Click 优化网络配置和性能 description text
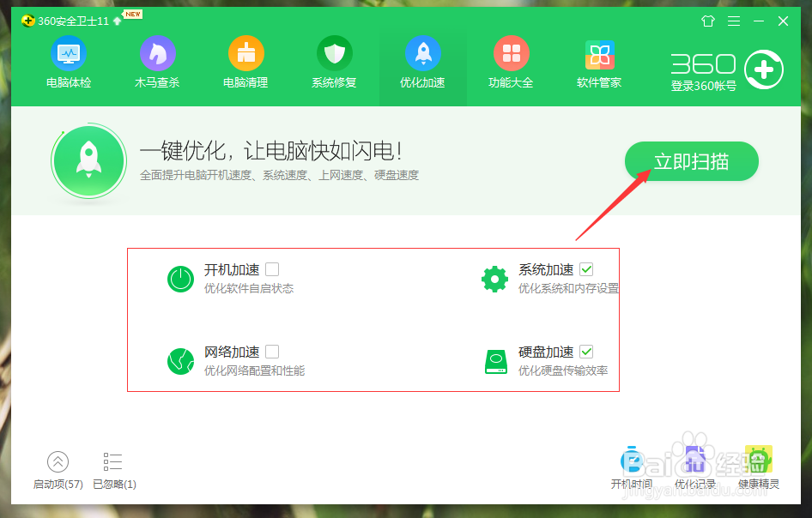Image resolution: width=812 pixels, height=518 pixels. tap(255, 370)
